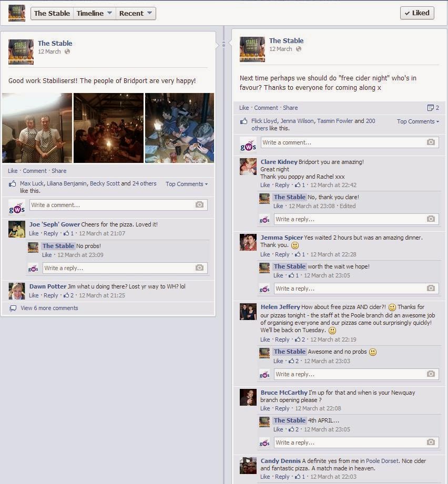448x484 pixels.
Task: Open the Recent dropdown
Action: [x=136, y=13]
